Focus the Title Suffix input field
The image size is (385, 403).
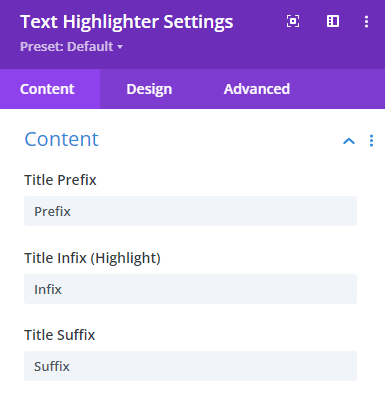(190, 366)
